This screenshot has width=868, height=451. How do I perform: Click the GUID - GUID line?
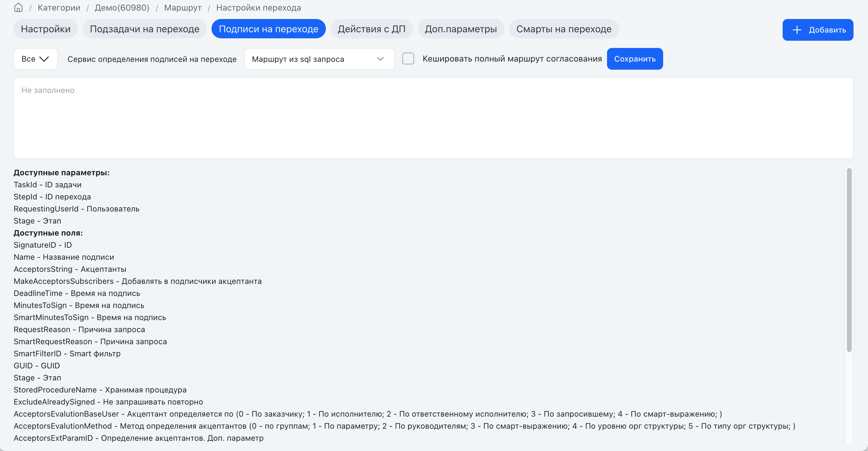point(37,366)
